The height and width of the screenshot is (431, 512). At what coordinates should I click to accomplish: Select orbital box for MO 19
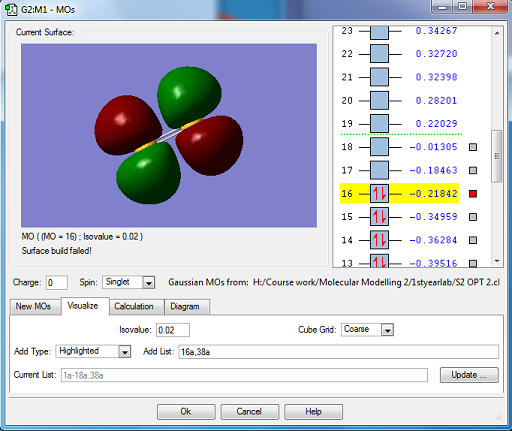click(379, 124)
